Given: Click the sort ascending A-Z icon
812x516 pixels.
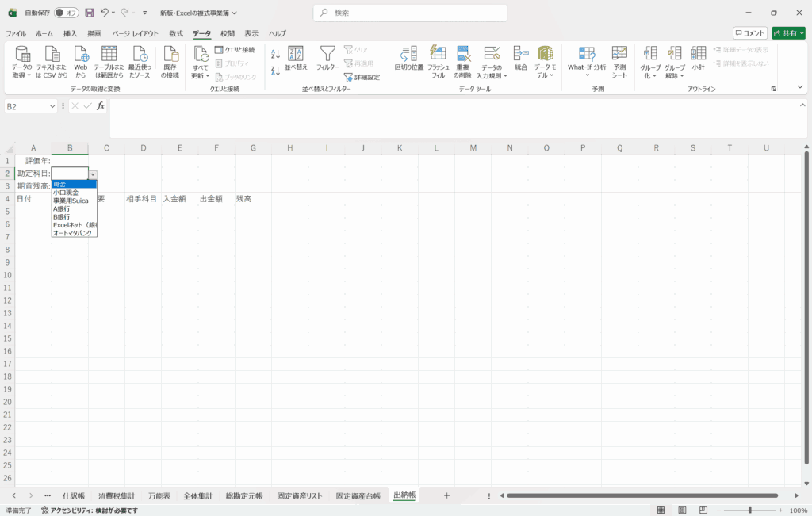Looking at the screenshot, I should [x=275, y=54].
